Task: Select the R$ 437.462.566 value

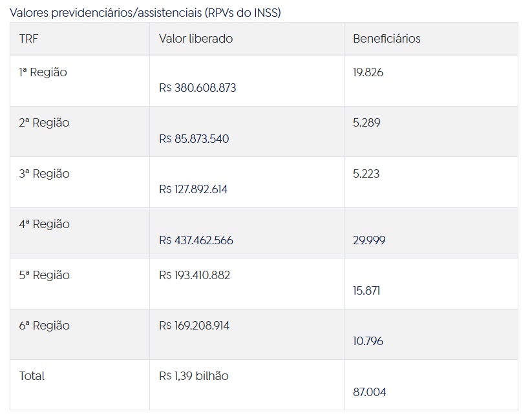Action: point(196,240)
